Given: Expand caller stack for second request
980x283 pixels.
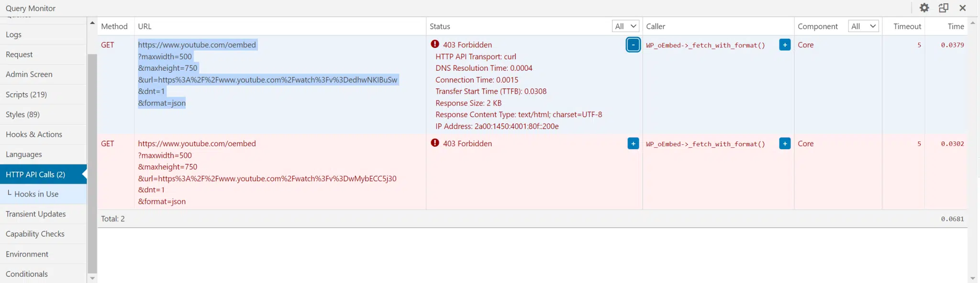Looking at the screenshot, I should tap(784, 143).
